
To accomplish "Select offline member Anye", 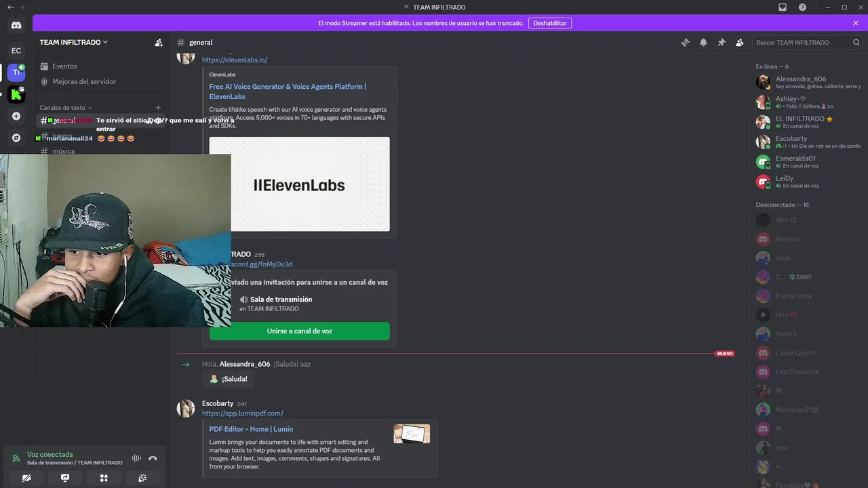I will pos(808,258).
